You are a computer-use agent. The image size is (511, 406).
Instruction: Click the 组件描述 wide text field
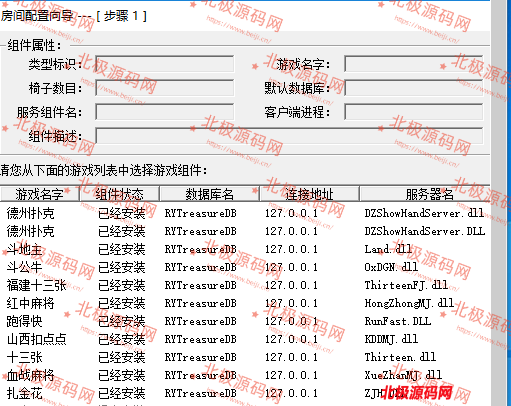289,136
